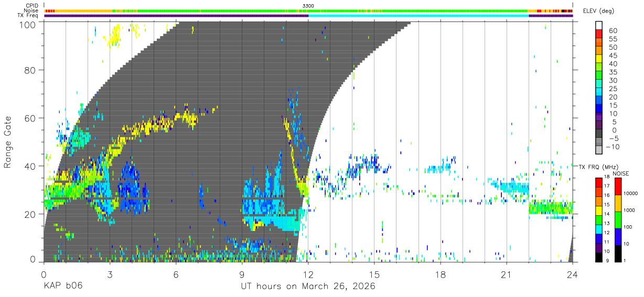Screen dimensions: 644x297
Task: Pick the black bottom swatch of TX FRQ bar
Action: (598, 256)
